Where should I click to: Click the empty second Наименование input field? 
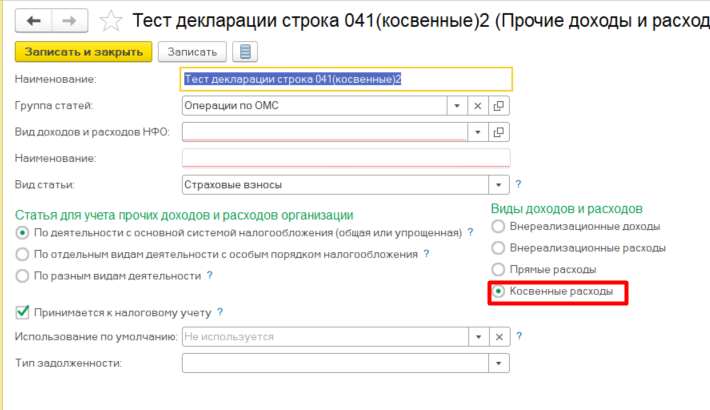pyautogui.click(x=345, y=158)
